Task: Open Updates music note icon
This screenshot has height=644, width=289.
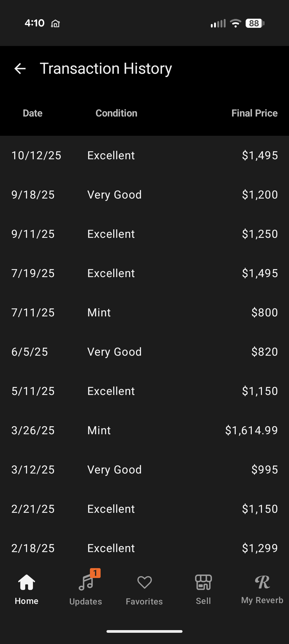Action: click(x=86, y=583)
